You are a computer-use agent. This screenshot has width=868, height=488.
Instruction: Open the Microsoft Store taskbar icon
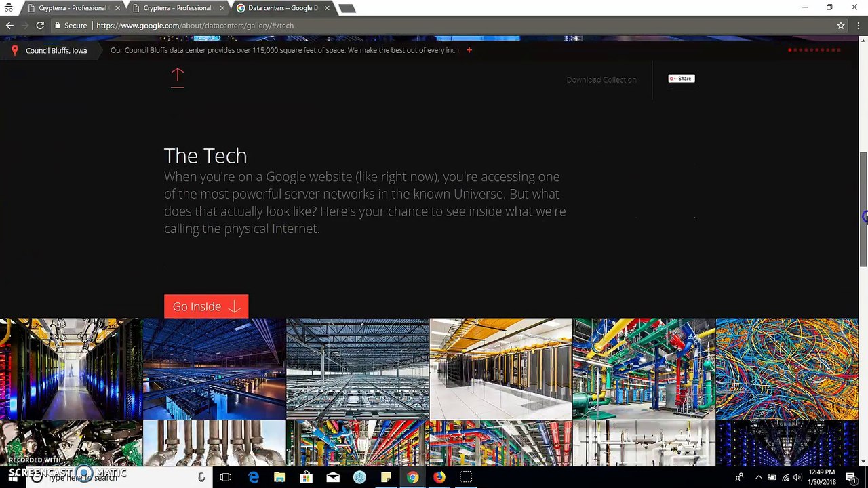click(306, 477)
